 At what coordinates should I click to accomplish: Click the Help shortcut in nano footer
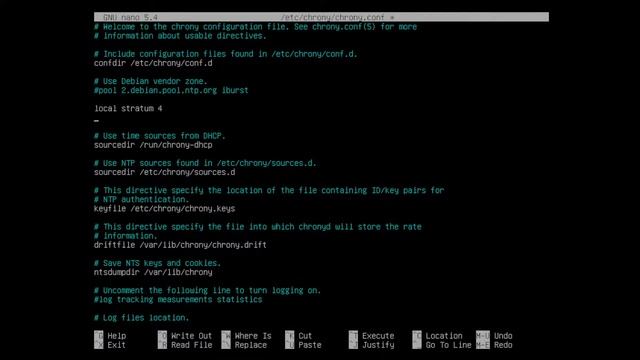click(111, 336)
